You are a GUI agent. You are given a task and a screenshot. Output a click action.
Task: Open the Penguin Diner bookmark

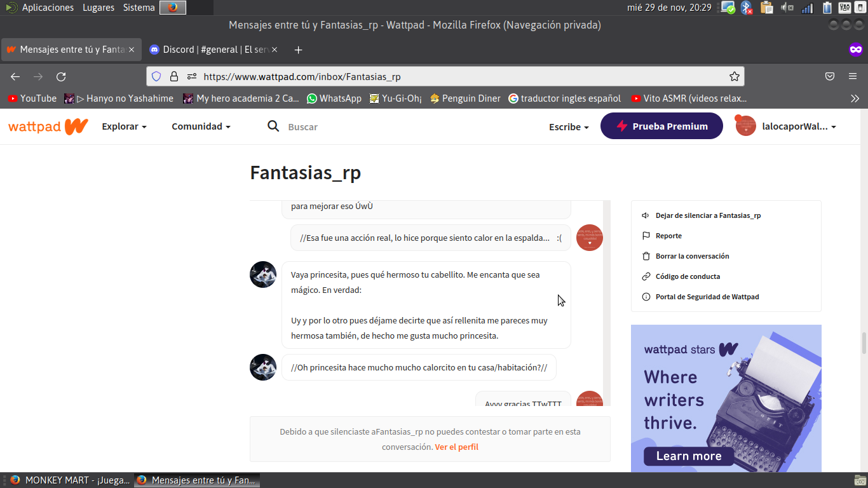[465, 98]
